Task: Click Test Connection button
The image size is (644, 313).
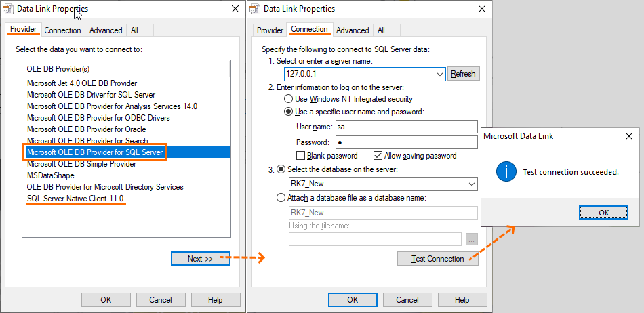Action: tap(438, 258)
